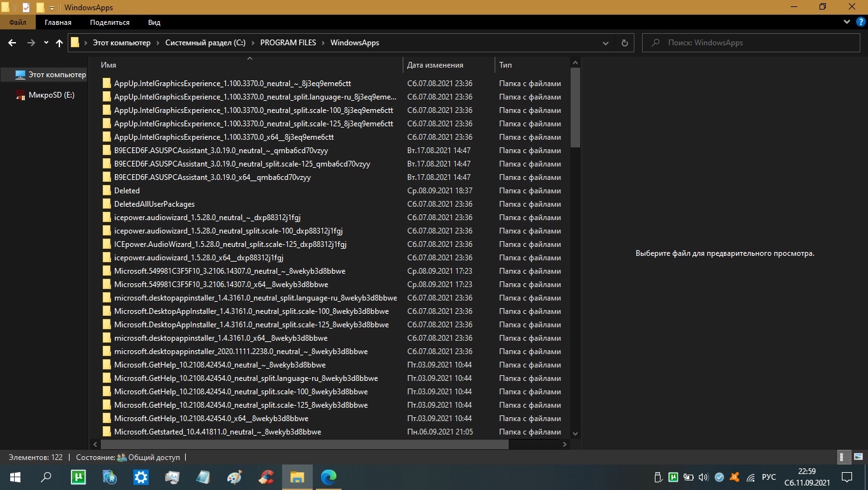
Task: Open Windows Start menu
Action: [15, 477]
